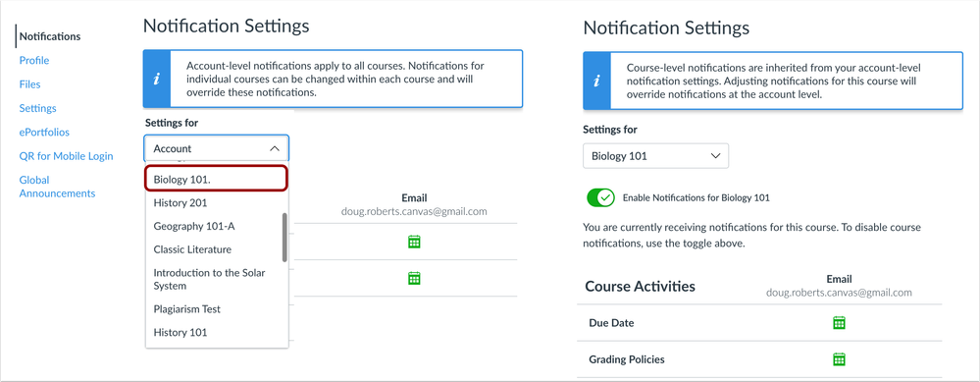Image resolution: width=980 pixels, height=382 pixels.
Task: Click the Course Activities heading
Action: coord(640,287)
